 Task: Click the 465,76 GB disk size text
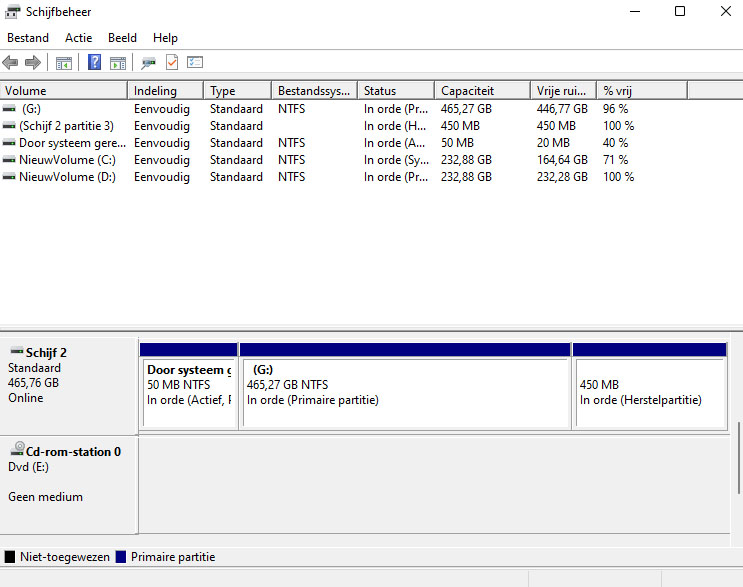tap(33, 383)
